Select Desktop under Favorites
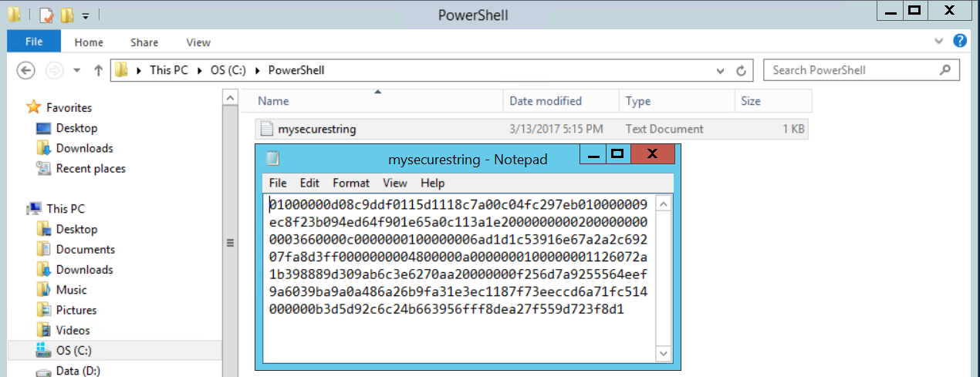This screenshot has width=980, height=377. coord(76,128)
